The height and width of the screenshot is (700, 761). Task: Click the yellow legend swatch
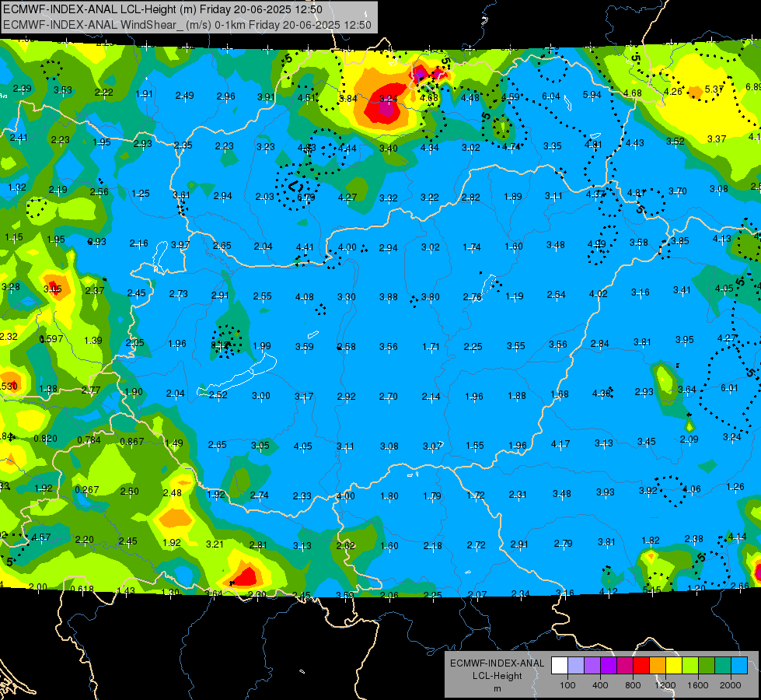point(674,666)
